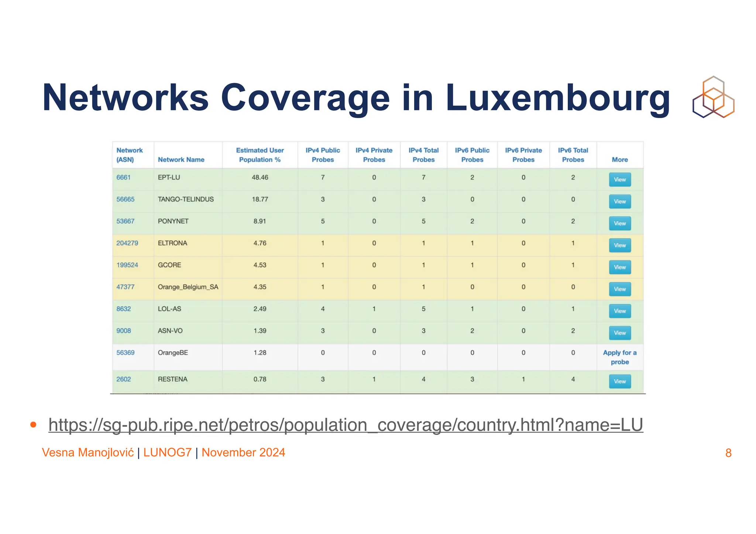Screen dimensions: 756x534
Task: Click the 2.49 population percentage value
Action: click(x=260, y=309)
